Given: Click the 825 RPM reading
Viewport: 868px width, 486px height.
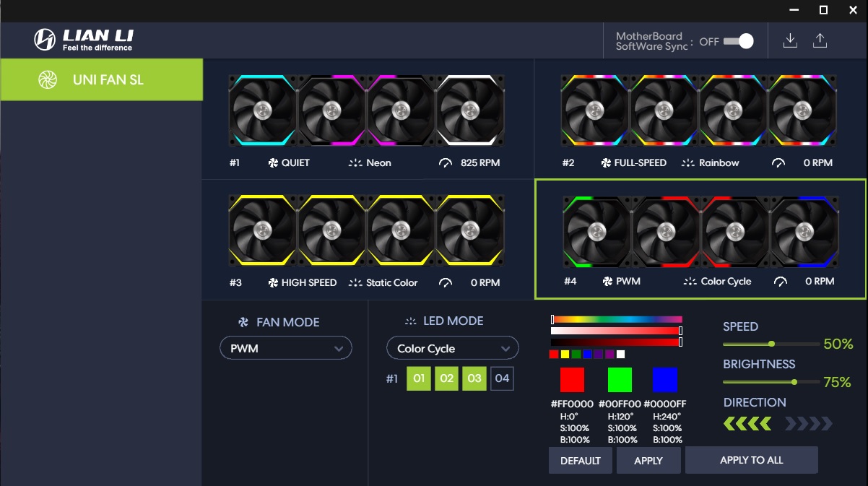Looking at the screenshot, I should (x=479, y=163).
